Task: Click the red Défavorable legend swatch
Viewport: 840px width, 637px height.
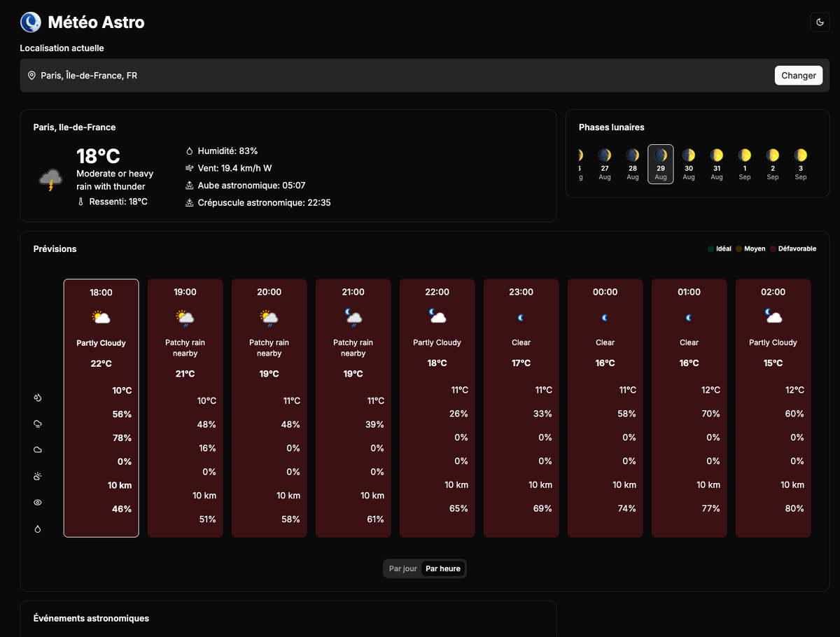Action: 773,248
